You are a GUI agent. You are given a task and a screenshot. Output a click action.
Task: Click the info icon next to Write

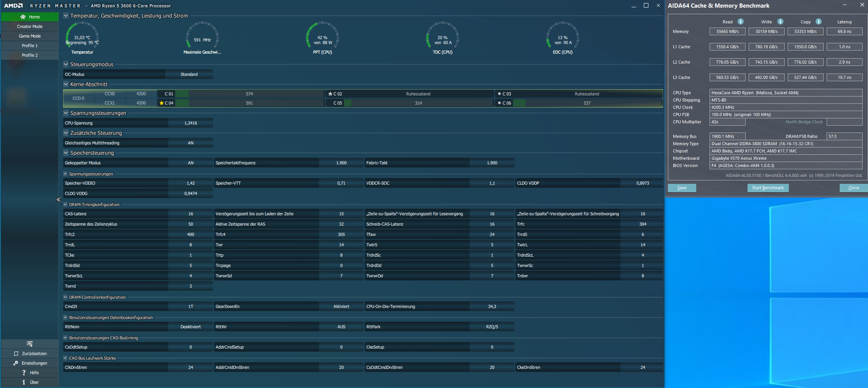tap(780, 21)
